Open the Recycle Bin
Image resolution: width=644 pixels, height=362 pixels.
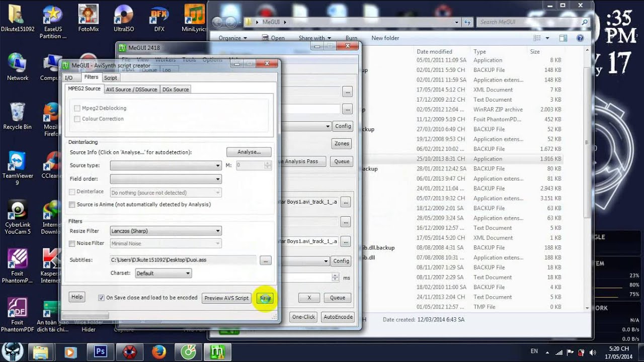coord(17,116)
